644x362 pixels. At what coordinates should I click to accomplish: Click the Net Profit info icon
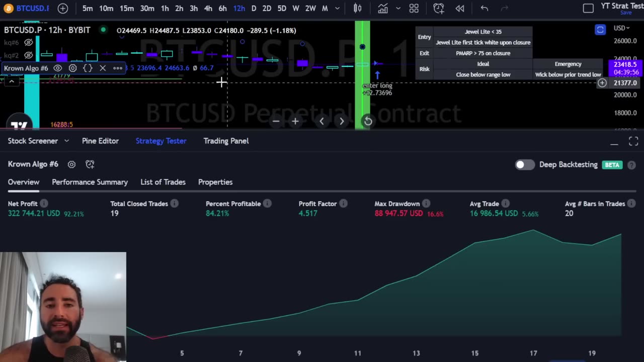44,204
